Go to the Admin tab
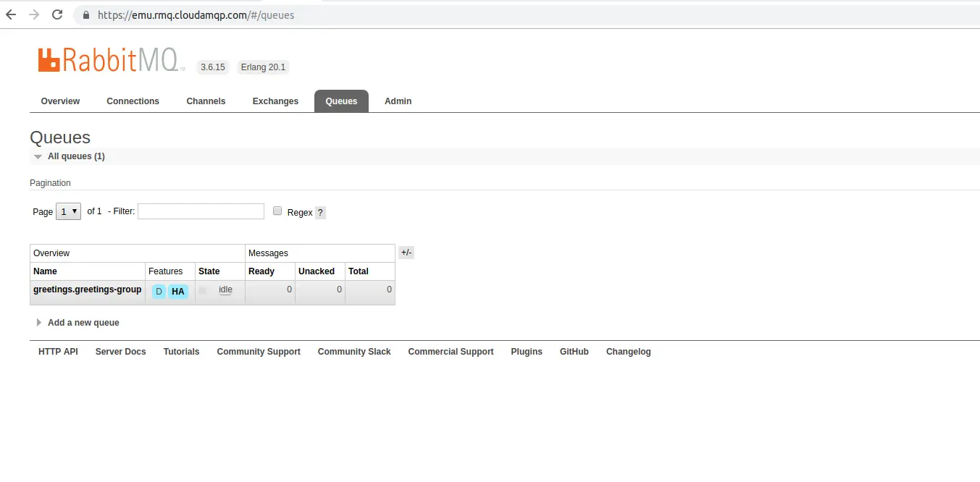The width and height of the screenshot is (980, 482). tap(398, 101)
